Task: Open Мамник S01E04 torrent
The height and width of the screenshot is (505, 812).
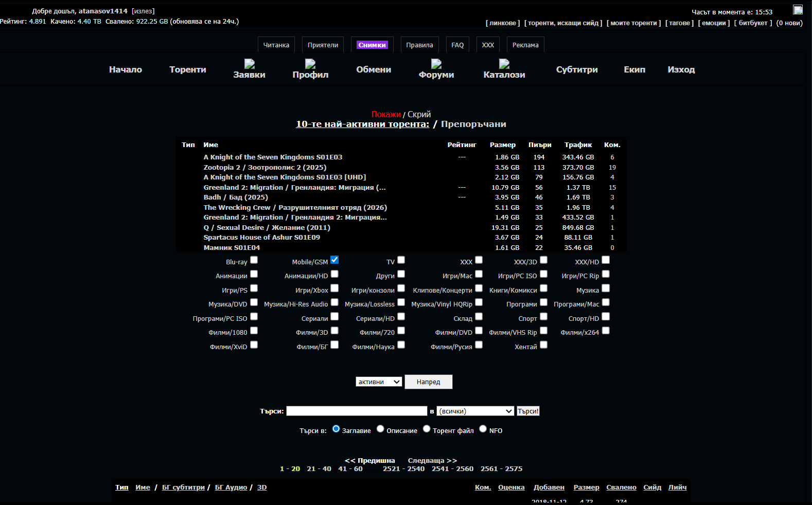Action: coord(232,248)
